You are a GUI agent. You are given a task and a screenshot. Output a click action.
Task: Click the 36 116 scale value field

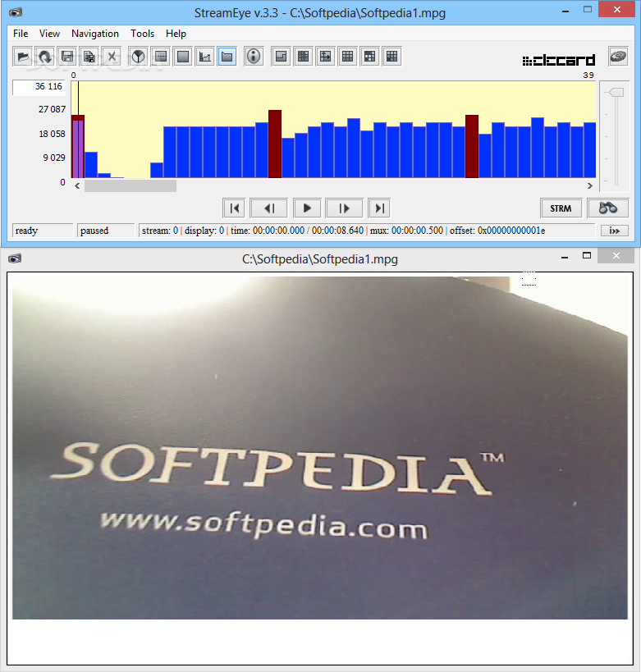39,88
